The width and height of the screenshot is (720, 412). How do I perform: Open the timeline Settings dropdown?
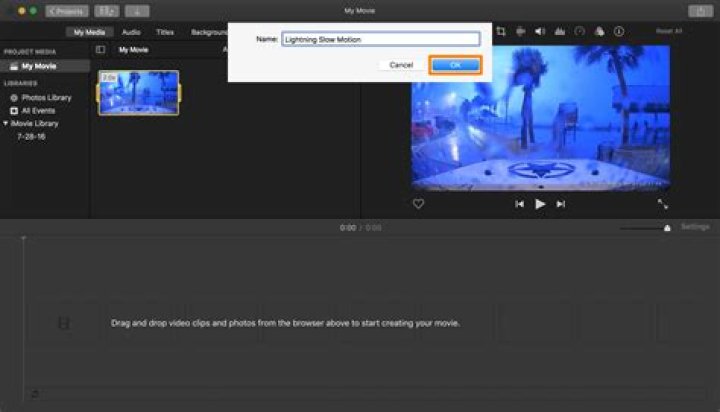tap(695, 227)
